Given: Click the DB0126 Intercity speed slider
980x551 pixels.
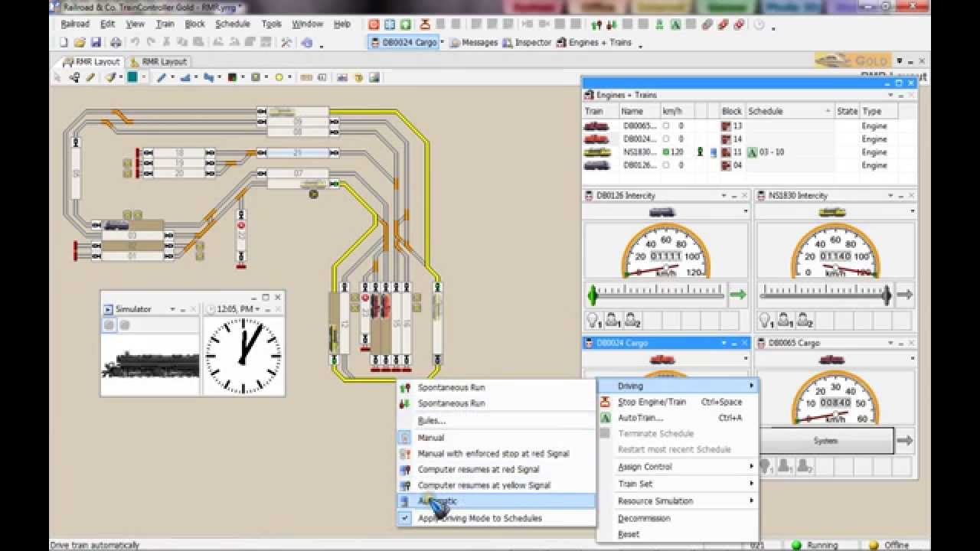Looking at the screenshot, I should (x=656, y=294).
